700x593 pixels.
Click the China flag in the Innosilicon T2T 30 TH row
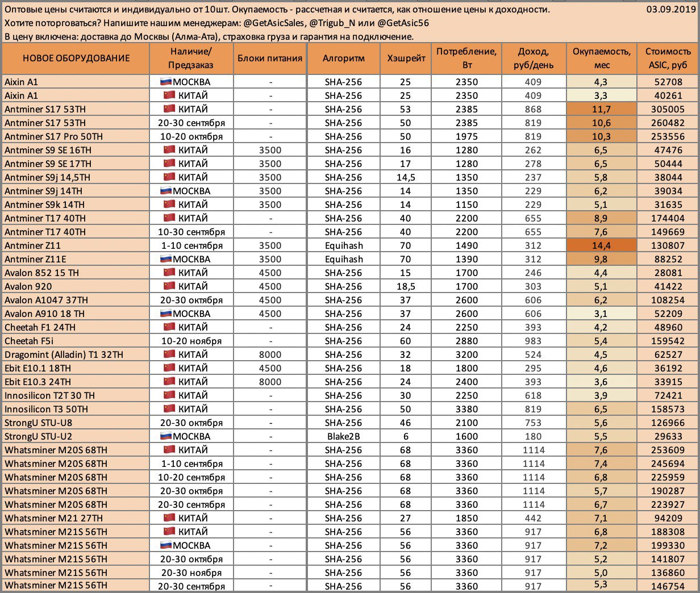tap(169, 395)
